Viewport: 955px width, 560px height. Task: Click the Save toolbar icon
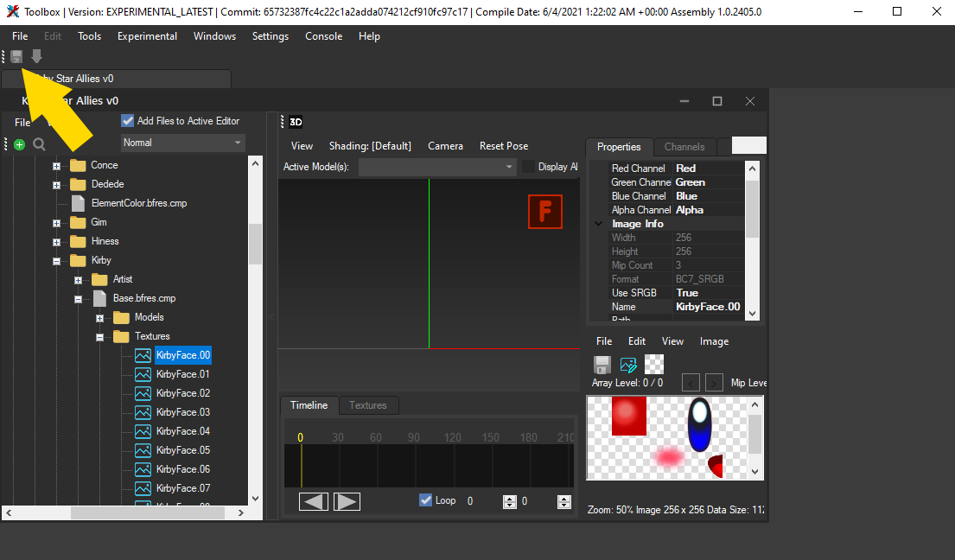click(16, 56)
